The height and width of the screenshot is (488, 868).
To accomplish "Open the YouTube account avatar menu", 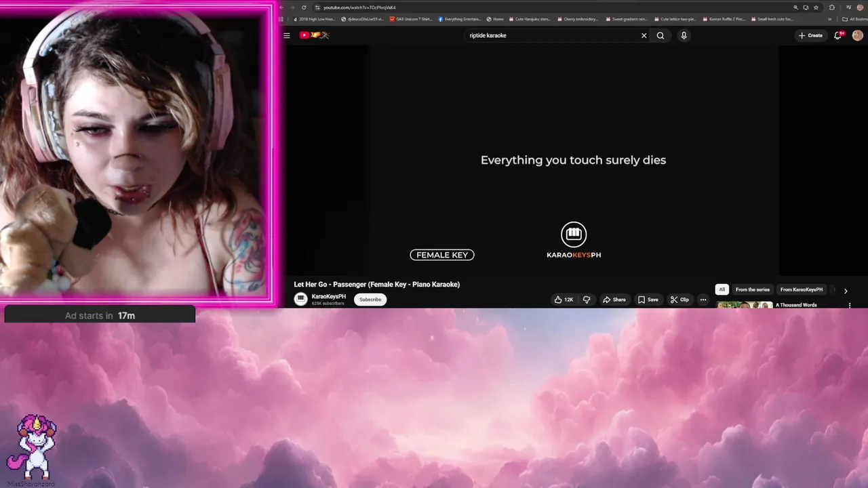I will pyautogui.click(x=857, y=35).
